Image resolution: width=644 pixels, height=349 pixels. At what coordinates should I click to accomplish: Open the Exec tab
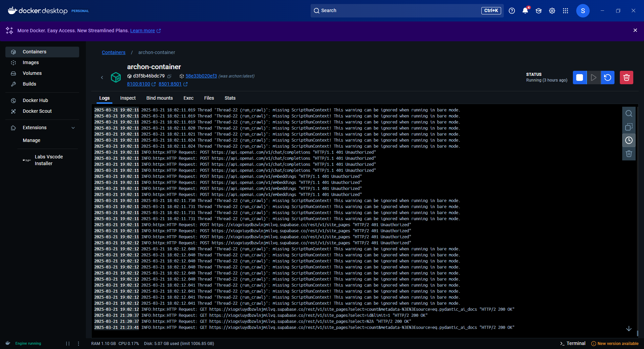pyautogui.click(x=189, y=98)
